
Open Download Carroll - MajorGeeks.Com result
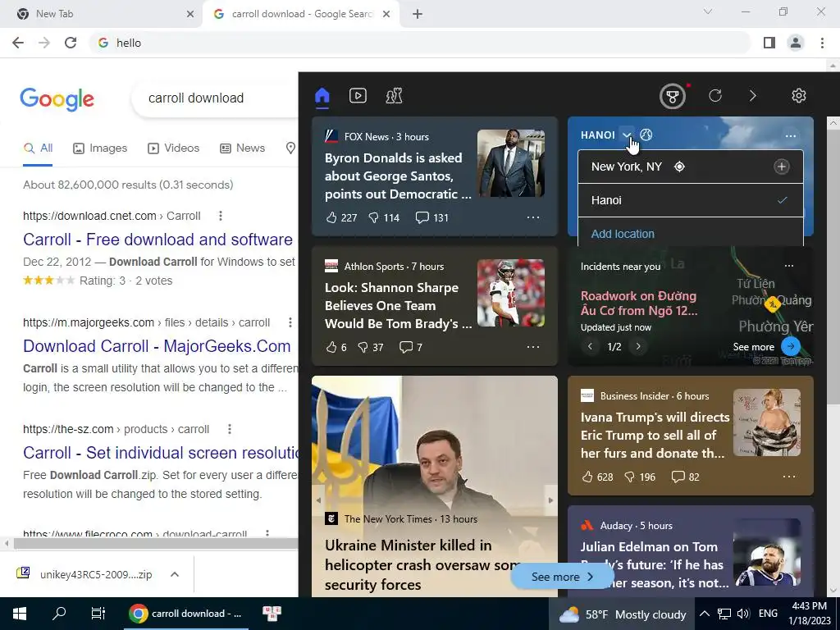pos(157,346)
